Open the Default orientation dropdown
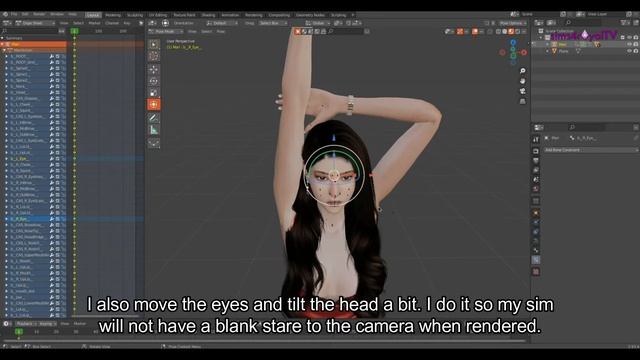Image resolution: width=640 pixels, height=360 pixels. (222, 23)
